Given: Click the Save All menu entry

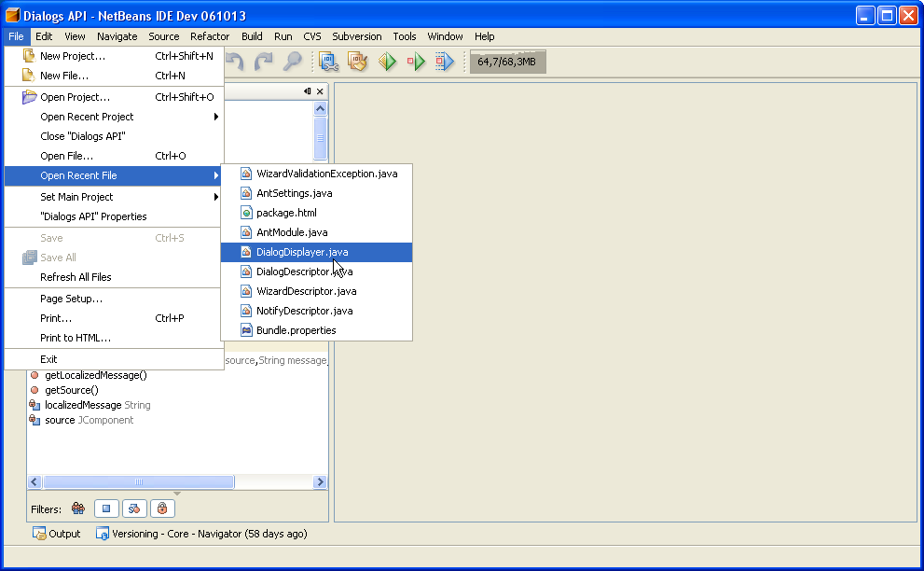Looking at the screenshot, I should [114, 258].
